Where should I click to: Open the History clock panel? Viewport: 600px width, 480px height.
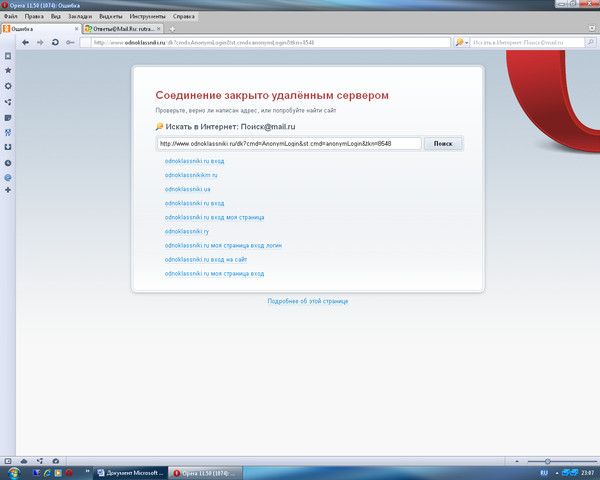point(8,163)
